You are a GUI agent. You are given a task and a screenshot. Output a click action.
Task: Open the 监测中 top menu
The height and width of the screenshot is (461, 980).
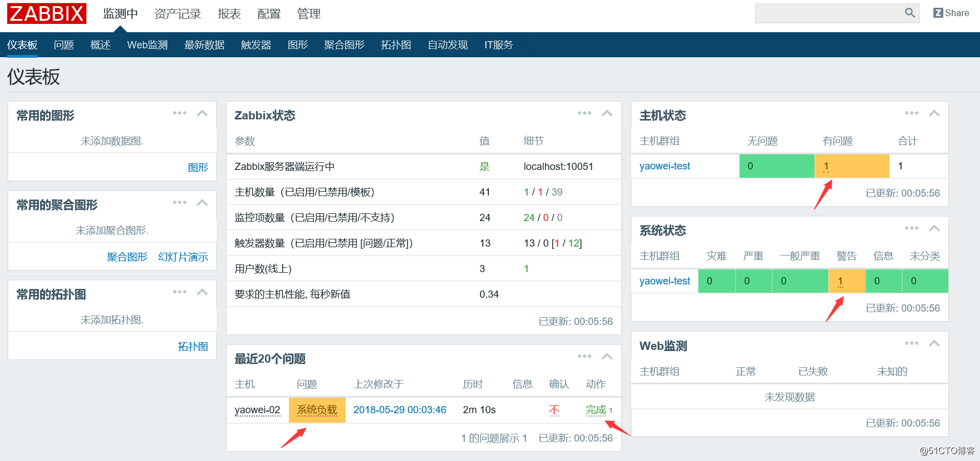tap(121, 14)
